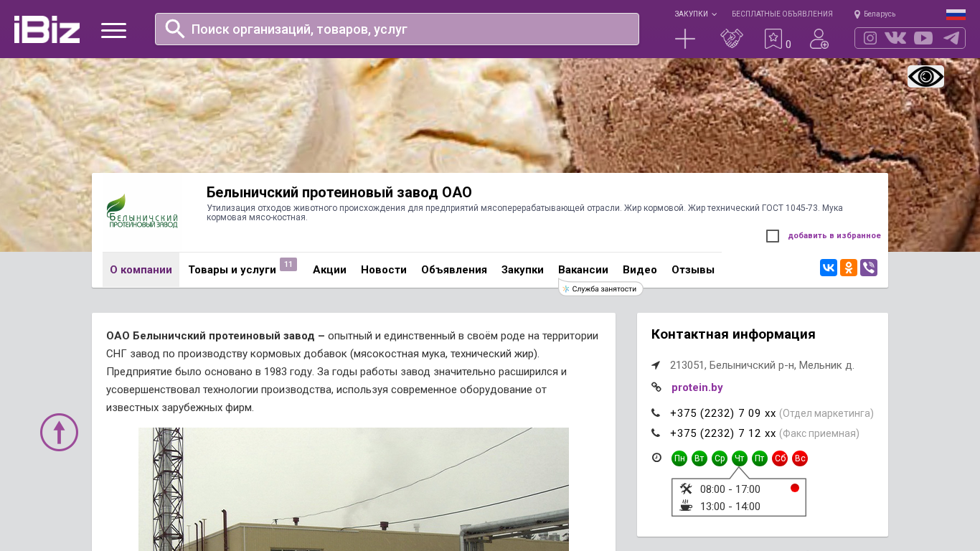Click the search magnifier icon
The image size is (980, 551).
click(x=175, y=29)
